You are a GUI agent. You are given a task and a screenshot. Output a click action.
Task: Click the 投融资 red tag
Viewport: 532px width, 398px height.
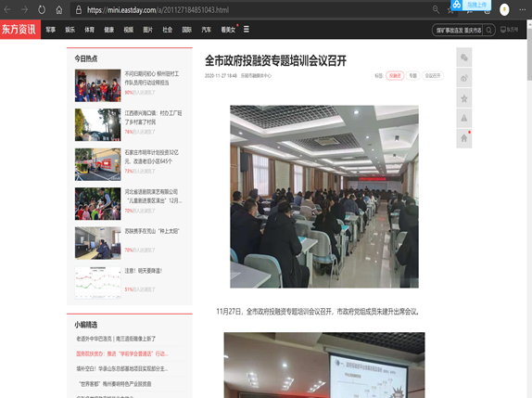pos(395,76)
